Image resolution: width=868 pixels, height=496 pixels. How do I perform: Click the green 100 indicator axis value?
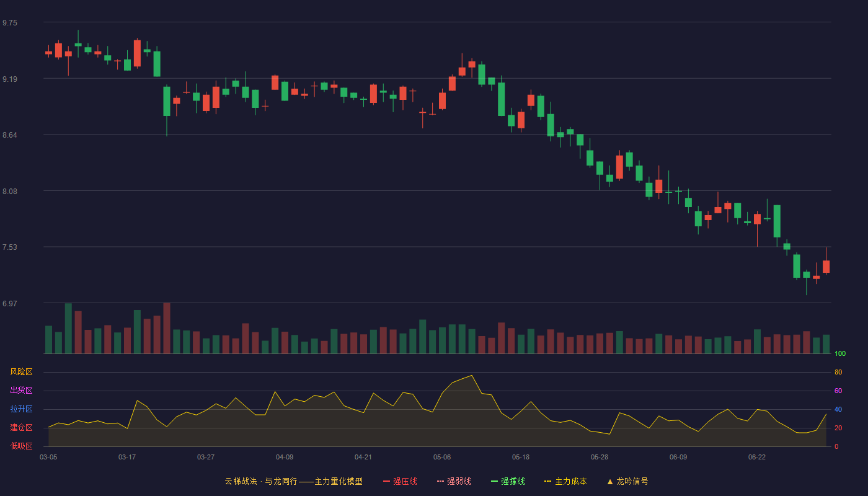(840, 354)
